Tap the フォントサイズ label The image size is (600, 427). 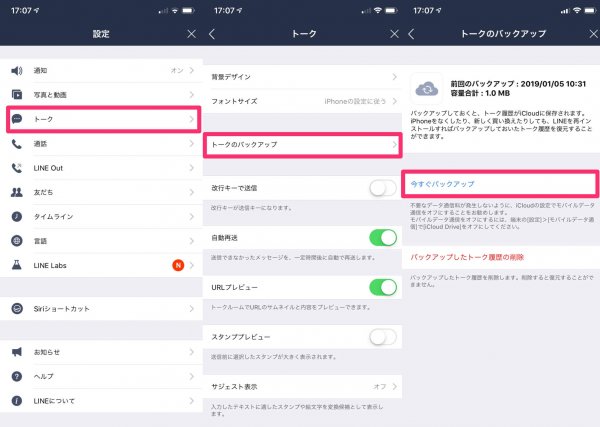(x=234, y=101)
